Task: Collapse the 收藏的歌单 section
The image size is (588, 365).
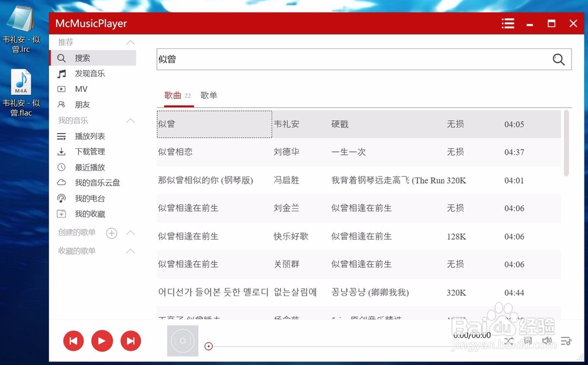Action: (x=130, y=251)
